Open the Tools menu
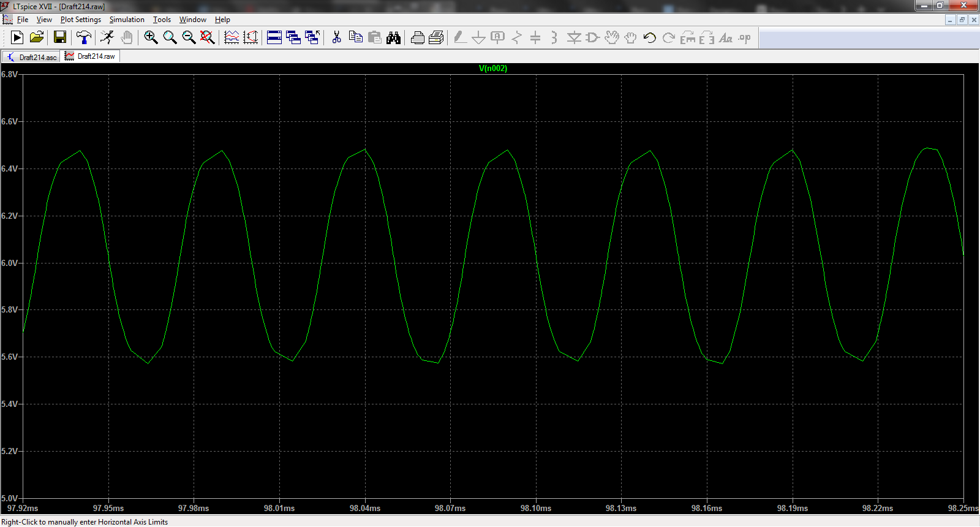 162,20
